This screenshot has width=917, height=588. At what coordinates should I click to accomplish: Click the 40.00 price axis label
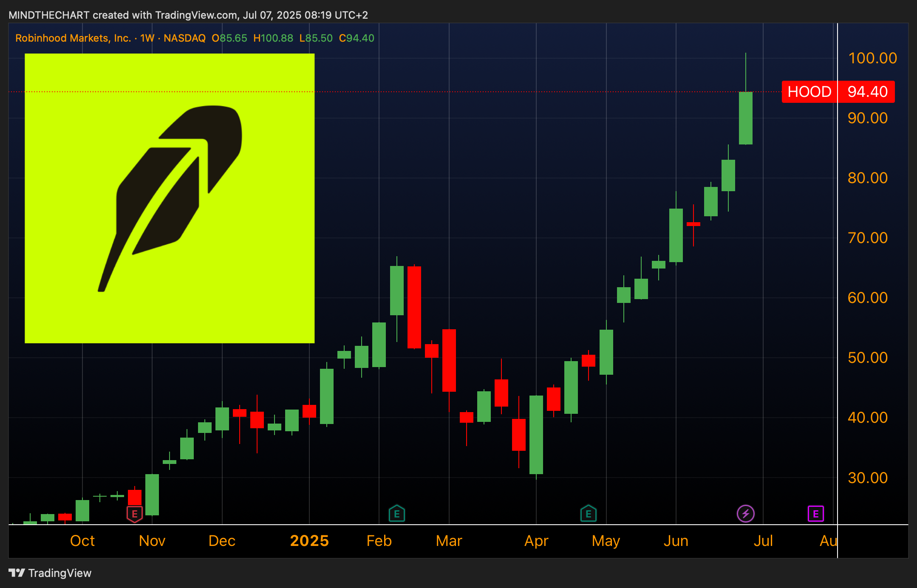868,418
